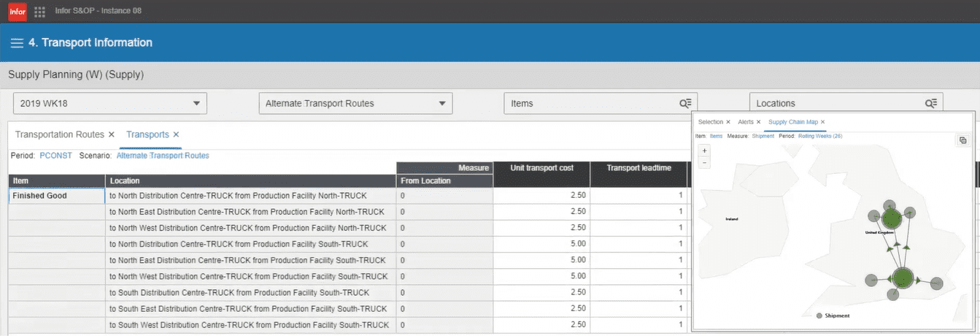This screenshot has width=980, height=336.
Task: Open the Alerts panel tab
Action: pyautogui.click(x=745, y=122)
